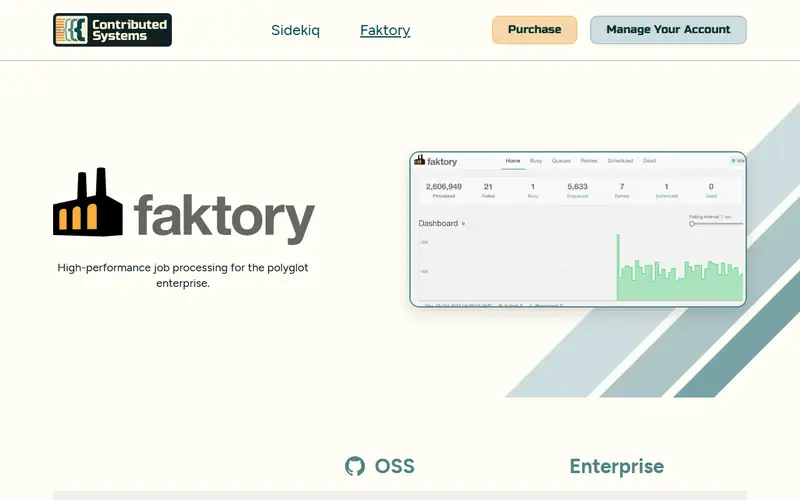Open the Sidekiq page link
The width and height of the screenshot is (800, 500).
[295, 30]
